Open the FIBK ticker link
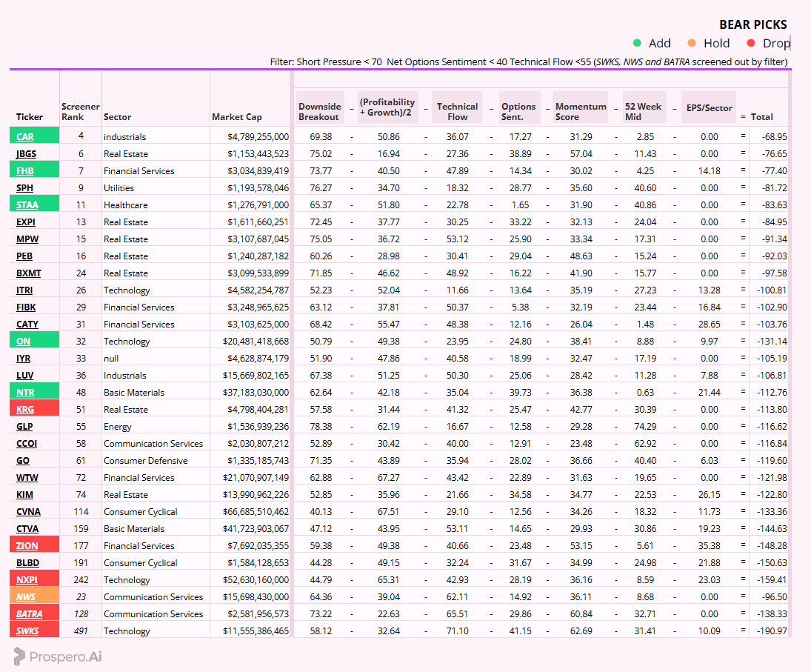The image size is (811, 672). [26, 307]
